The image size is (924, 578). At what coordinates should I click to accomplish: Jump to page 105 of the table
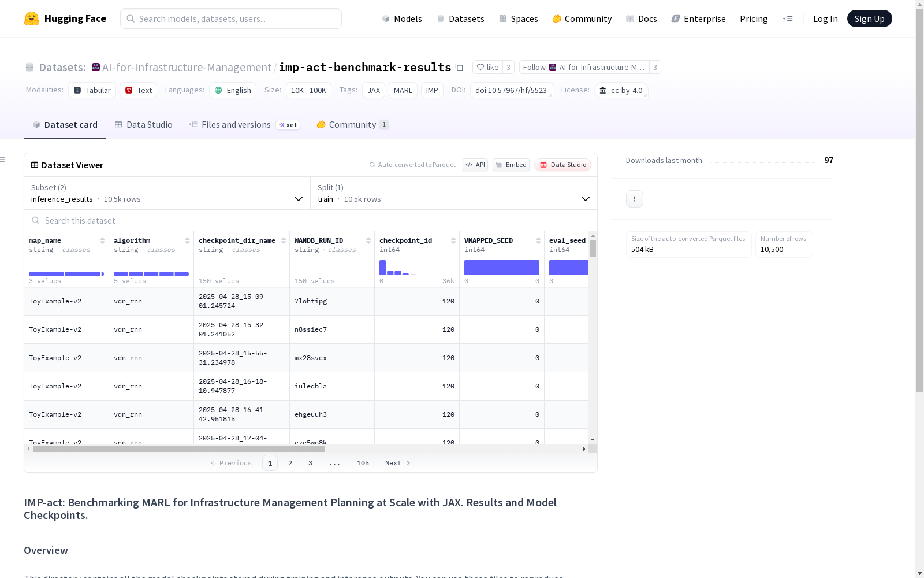point(363,463)
